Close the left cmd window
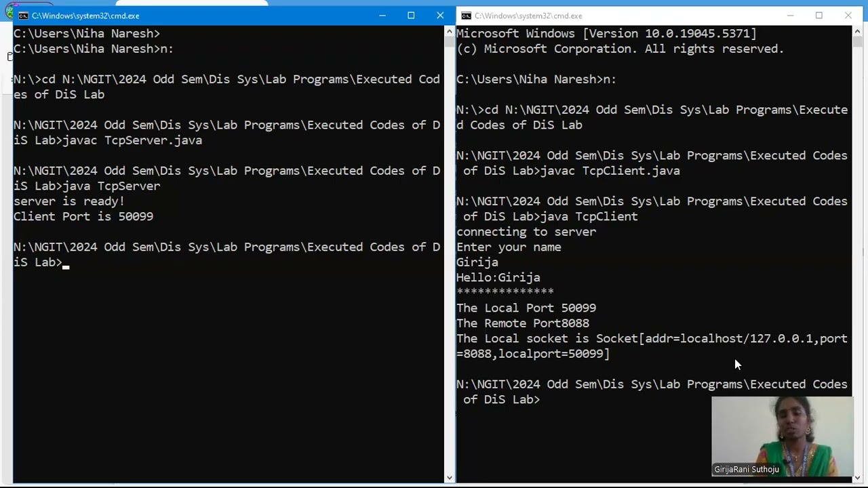 [x=440, y=16]
